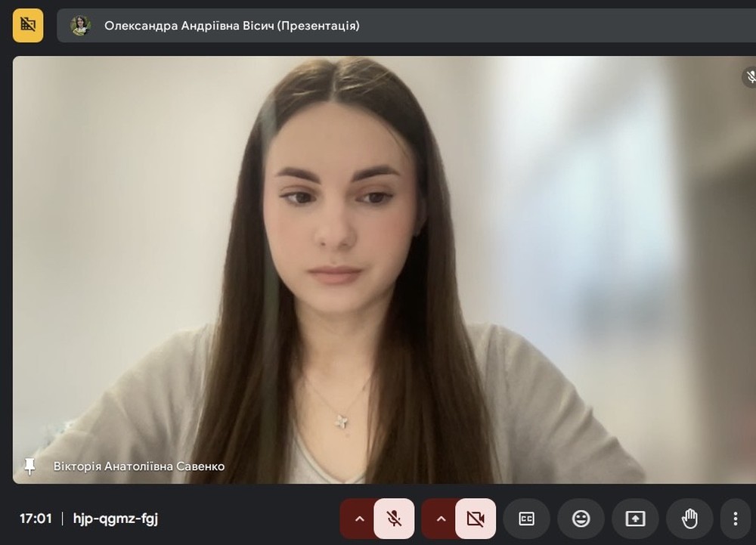This screenshot has height=545, width=756.
Task: Click the muted microphone indicator on video tile
Action: click(x=750, y=76)
